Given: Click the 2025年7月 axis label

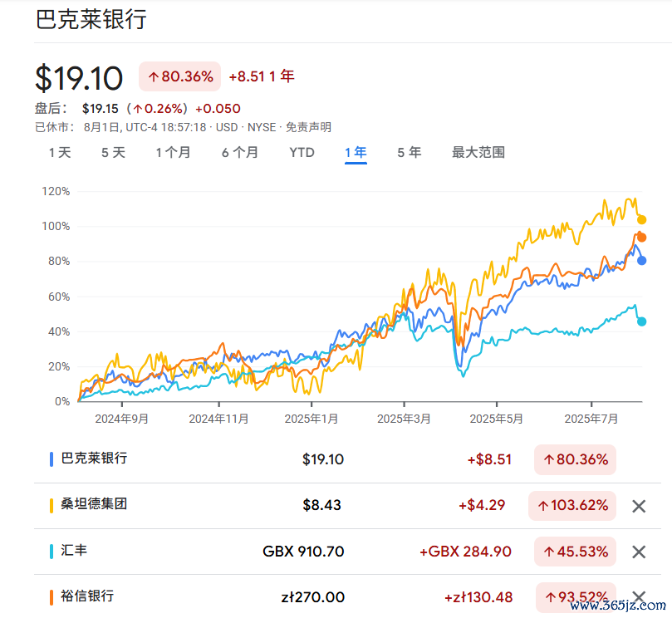Looking at the screenshot, I should [591, 419].
